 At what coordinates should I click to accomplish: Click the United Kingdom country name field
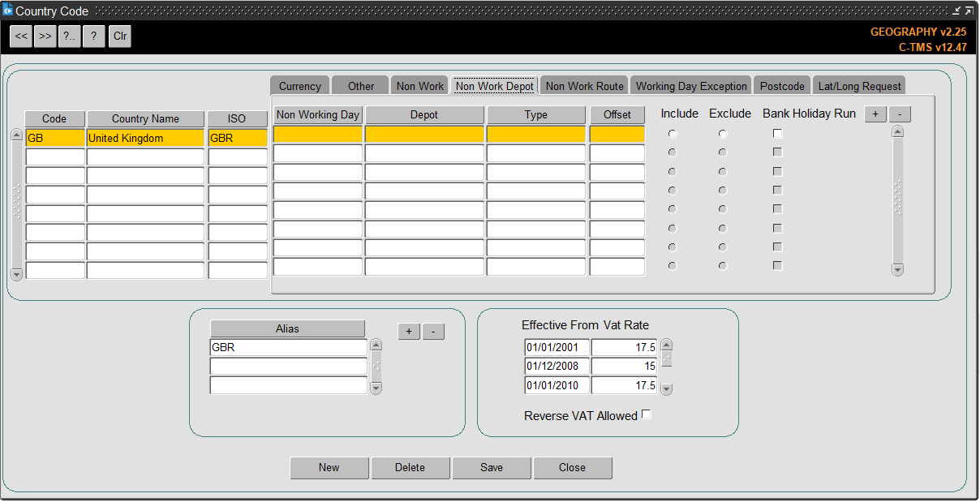(x=146, y=138)
